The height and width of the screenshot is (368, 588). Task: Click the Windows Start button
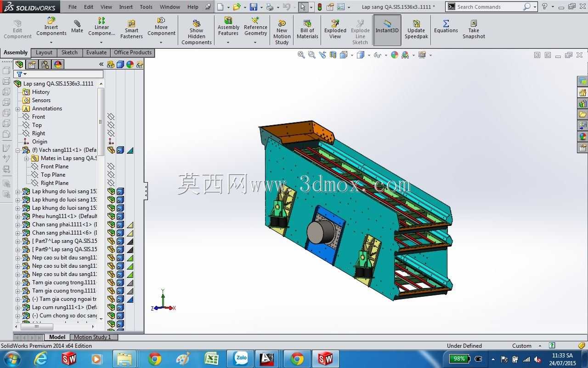pyautogui.click(x=11, y=358)
